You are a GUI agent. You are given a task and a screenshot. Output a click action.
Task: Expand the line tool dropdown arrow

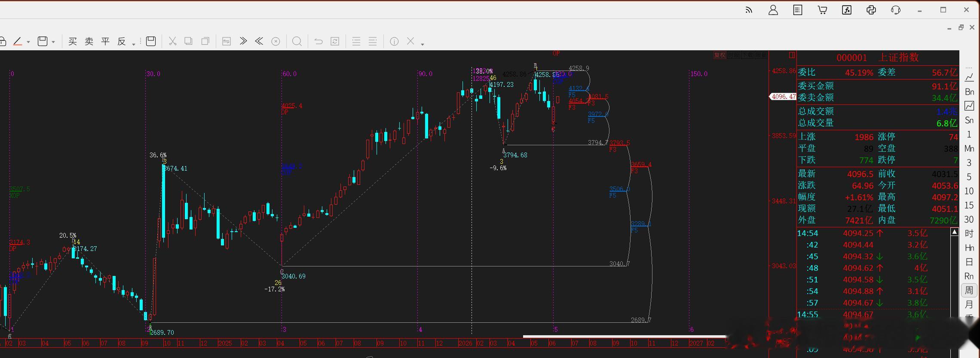(28, 42)
